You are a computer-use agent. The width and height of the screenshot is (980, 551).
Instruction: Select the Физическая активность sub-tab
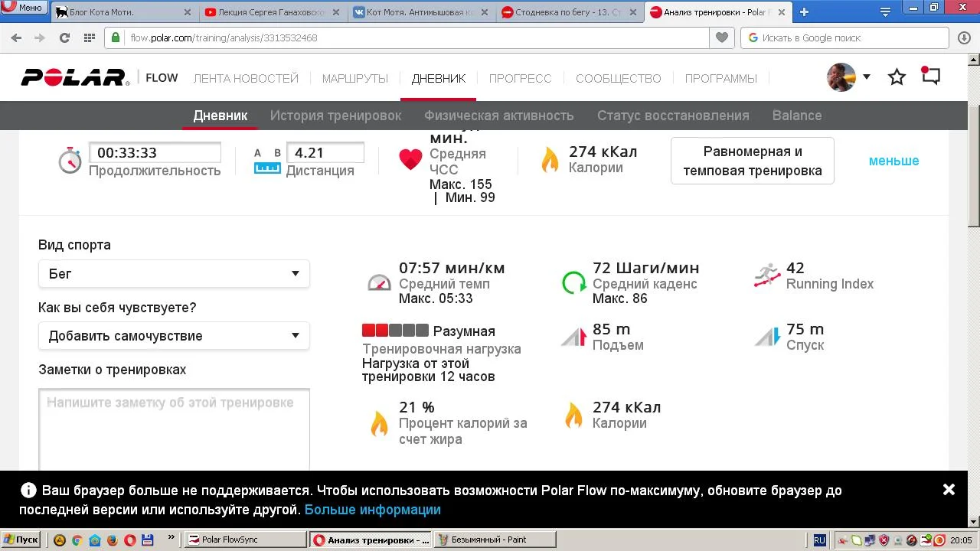point(499,116)
